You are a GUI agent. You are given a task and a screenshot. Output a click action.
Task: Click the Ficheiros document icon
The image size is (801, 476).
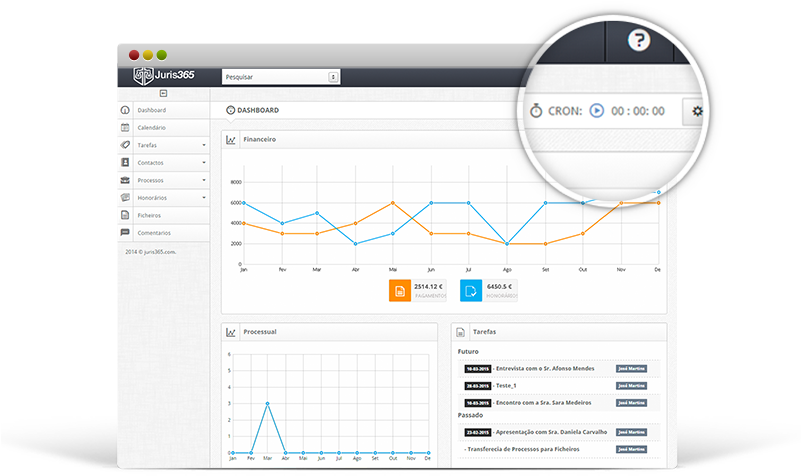pos(125,215)
